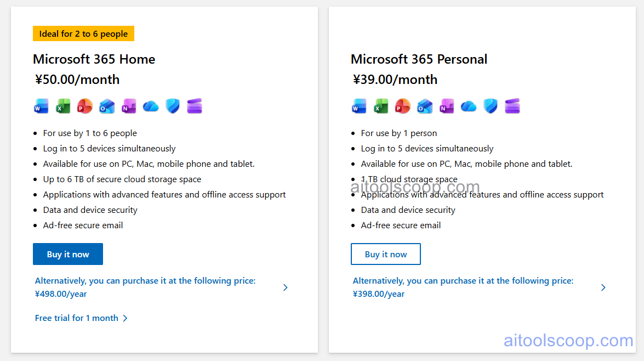Click Buy it now for Microsoft 365 Personal
Viewport: 644px width, 361px height.
(x=385, y=253)
